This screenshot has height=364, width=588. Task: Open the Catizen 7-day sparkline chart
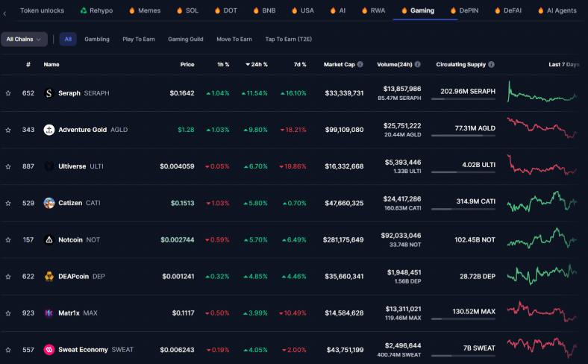[542, 203]
